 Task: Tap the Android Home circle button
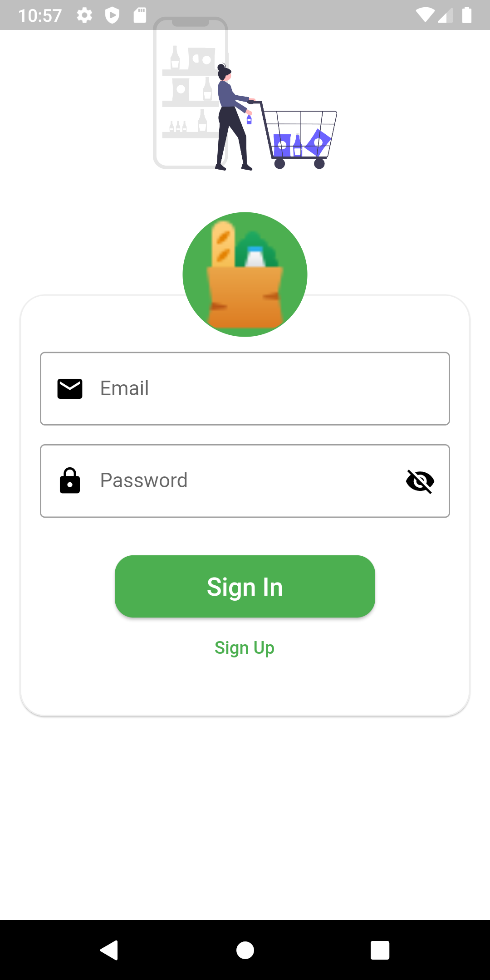[245, 950]
